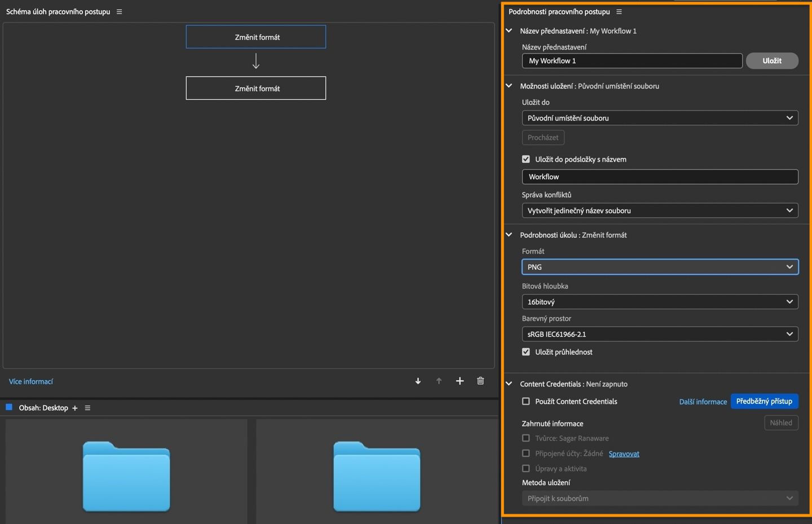Switch to the Obsah: Desktop tab
This screenshot has height=524, width=812.
[x=43, y=408]
